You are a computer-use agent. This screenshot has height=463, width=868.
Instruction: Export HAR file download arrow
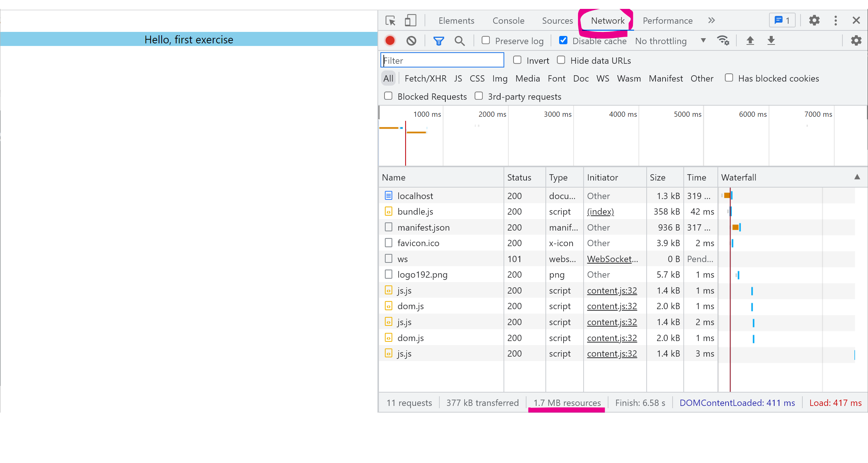771,40
